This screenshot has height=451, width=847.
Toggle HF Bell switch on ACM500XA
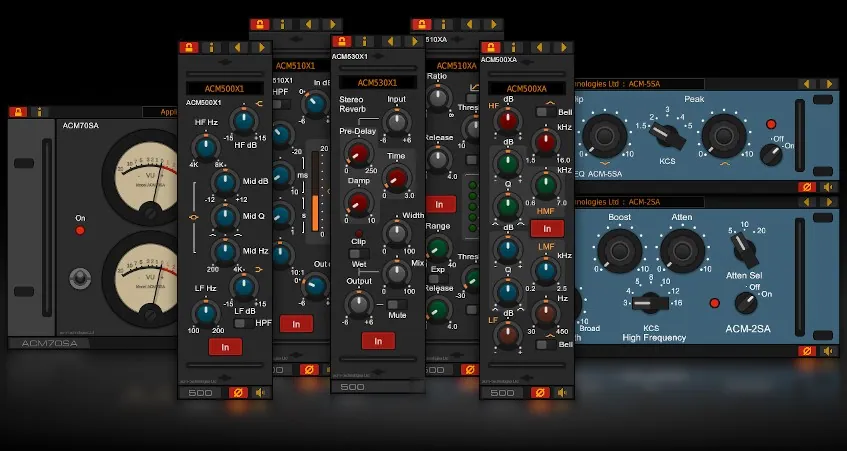(x=541, y=112)
